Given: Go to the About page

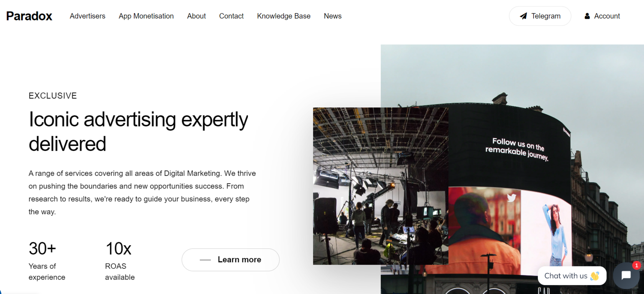Looking at the screenshot, I should pos(196,16).
